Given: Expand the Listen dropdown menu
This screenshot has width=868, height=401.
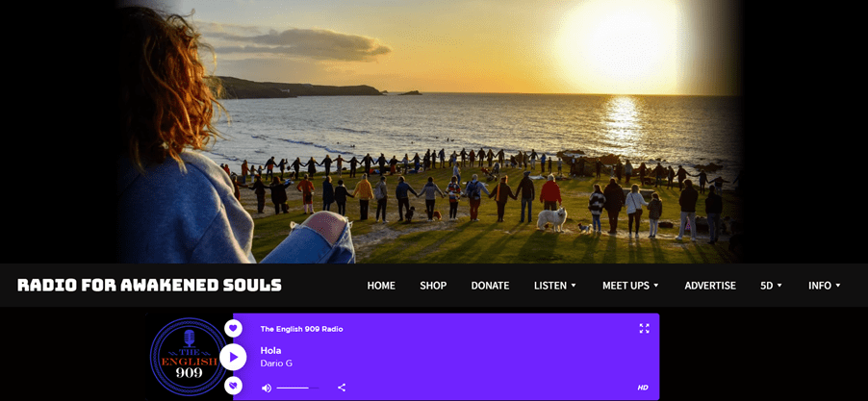Looking at the screenshot, I should click(x=555, y=286).
